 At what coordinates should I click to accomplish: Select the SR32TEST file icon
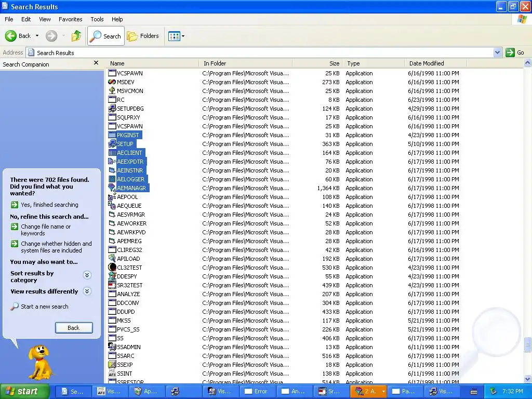(x=112, y=285)
